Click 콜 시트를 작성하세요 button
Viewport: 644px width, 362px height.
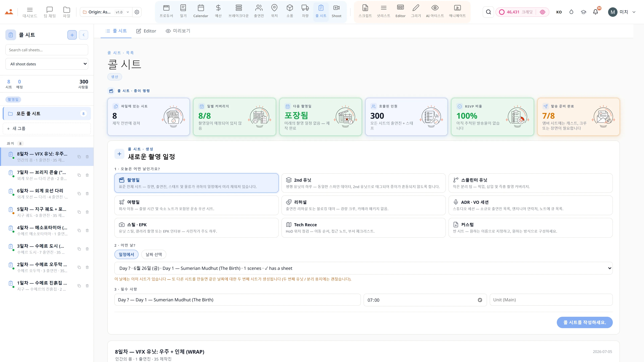point(584,322)
